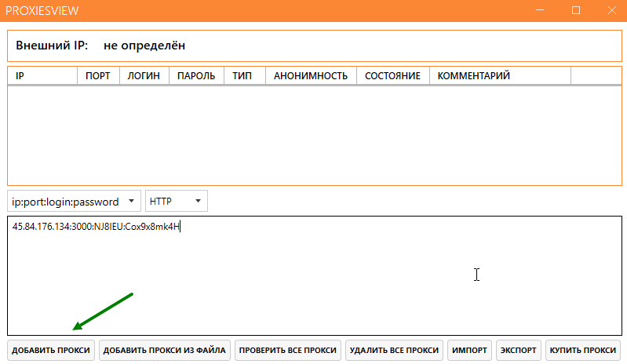Sort by the ПАРОЛЬ column header
This screenshot has height=364, width=627.
tap(196, 75)
